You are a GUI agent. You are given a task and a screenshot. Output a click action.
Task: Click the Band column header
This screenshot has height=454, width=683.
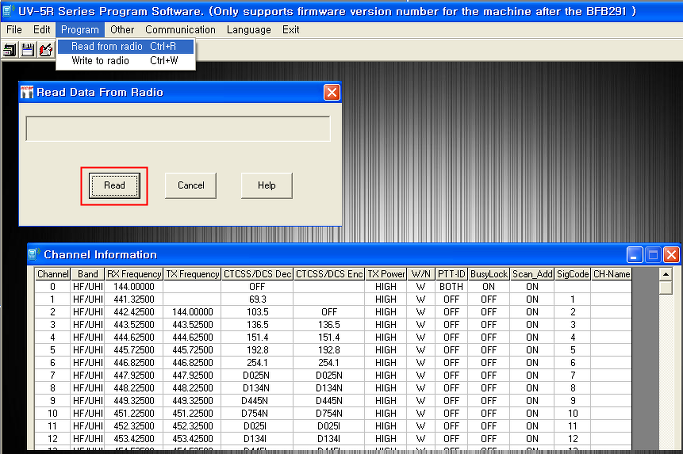(88, 274)
